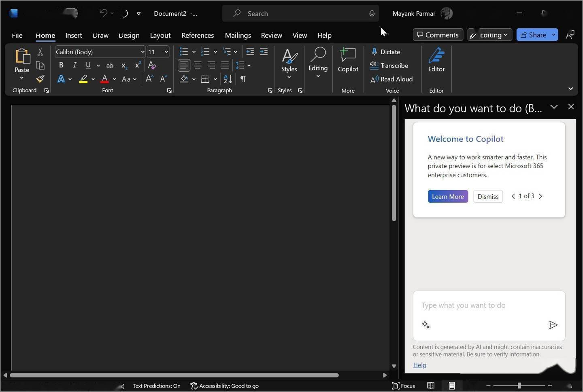Toggle bold formatting

tap(61, 65)
